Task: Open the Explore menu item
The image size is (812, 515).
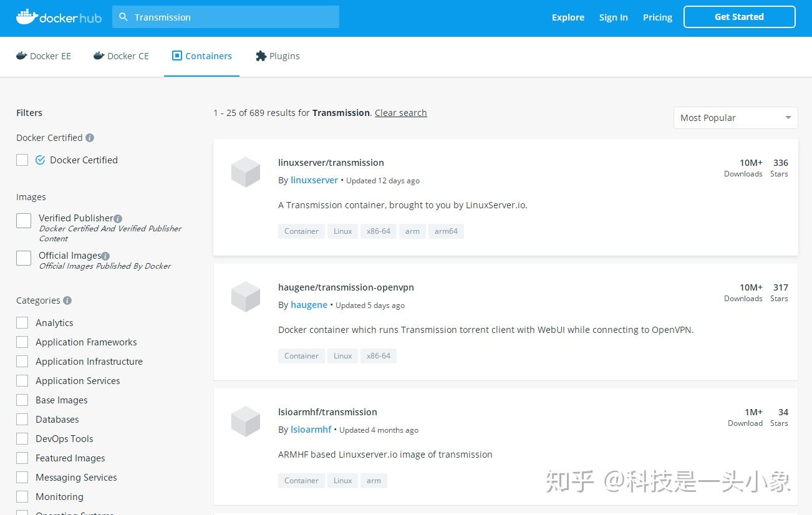Action: pyautogui.click(x=568, y=17)
